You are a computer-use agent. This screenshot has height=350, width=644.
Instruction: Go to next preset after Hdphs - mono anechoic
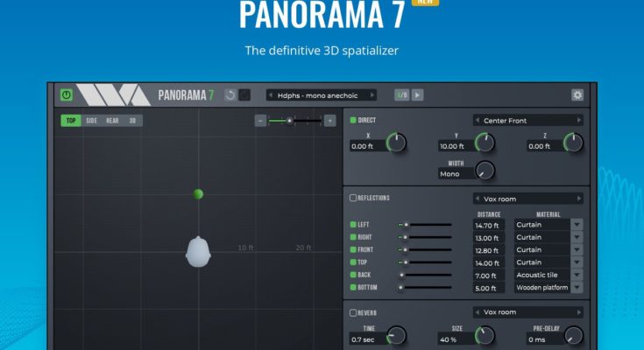372,94
